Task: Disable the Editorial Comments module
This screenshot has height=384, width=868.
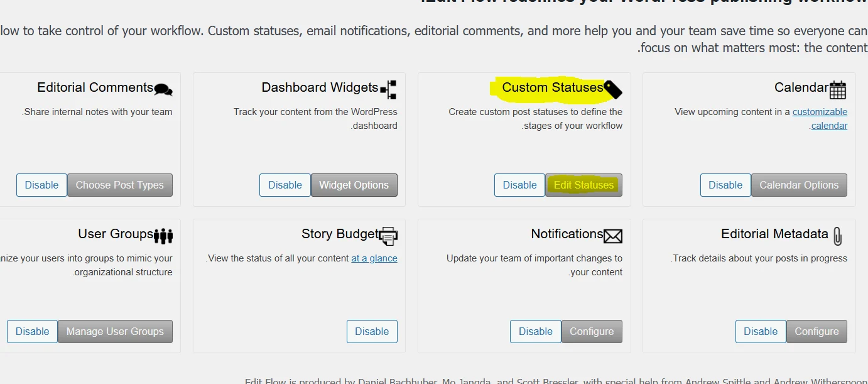Action: pos(41,185)
